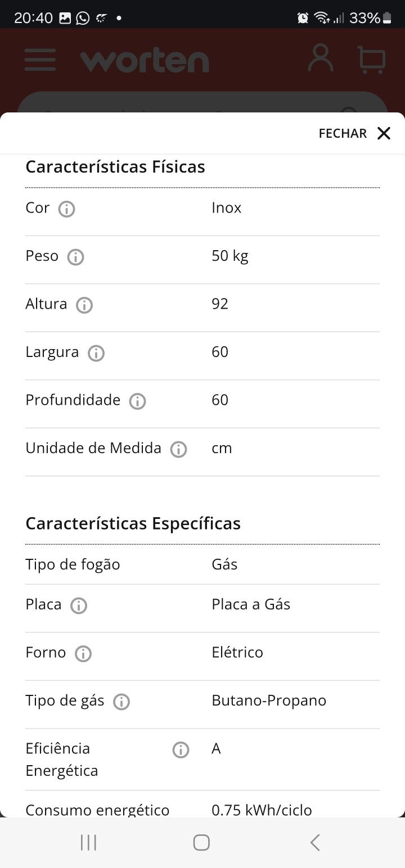Tap the Características Específicas heading

coord(133,523)
